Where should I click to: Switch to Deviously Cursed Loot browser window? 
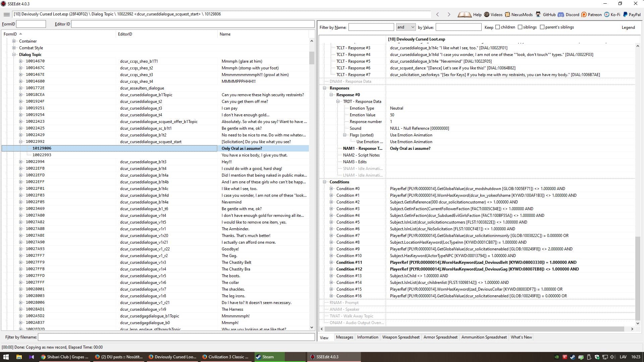point(172,357)
